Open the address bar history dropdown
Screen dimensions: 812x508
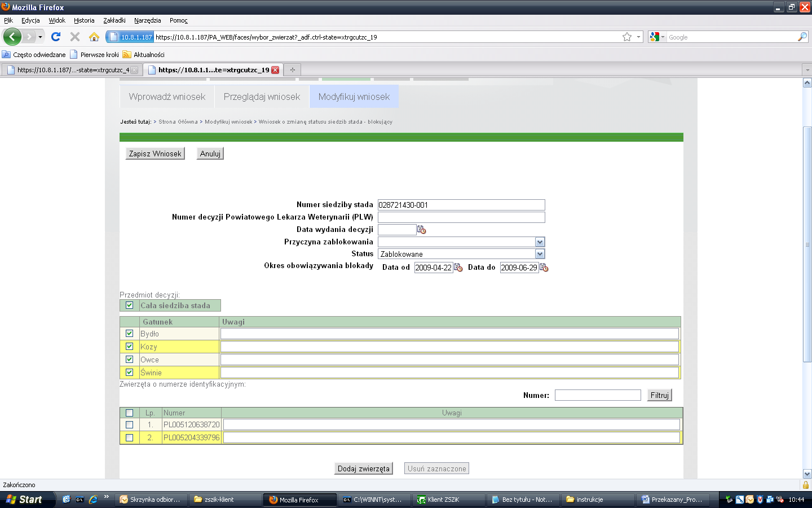pos(639,37)
